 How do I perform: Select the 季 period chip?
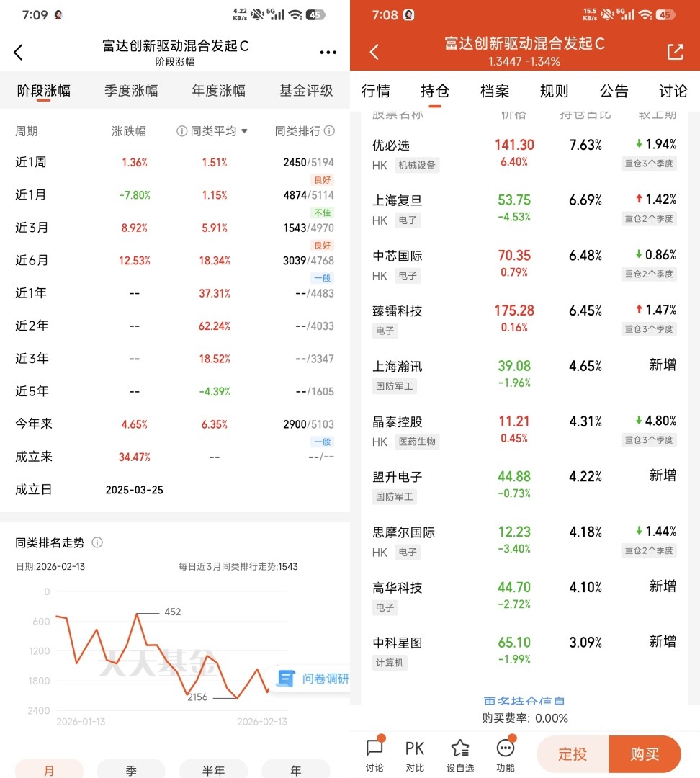131,769
